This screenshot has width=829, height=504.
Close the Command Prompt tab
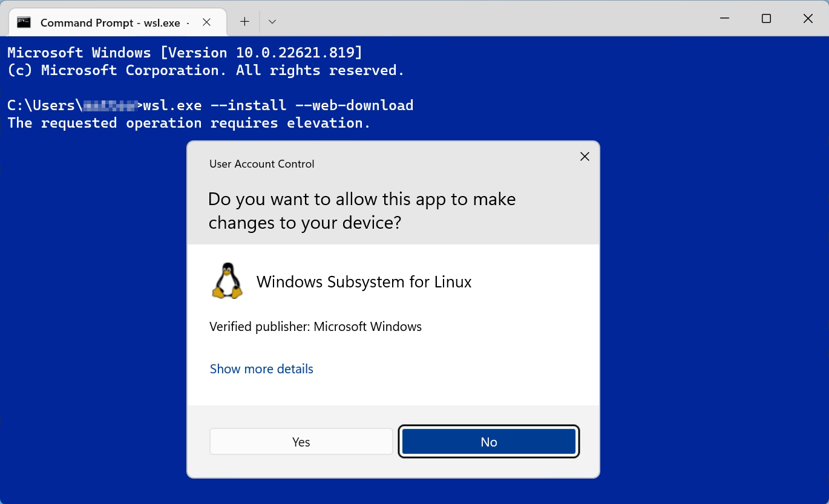(206, 22)
